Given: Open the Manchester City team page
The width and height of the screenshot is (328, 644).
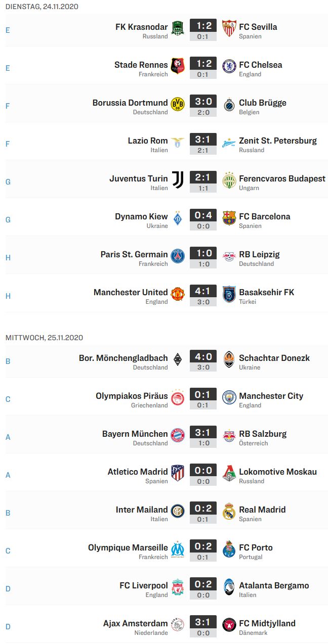Looking at the screenshot, I should [x=271, y=396].
